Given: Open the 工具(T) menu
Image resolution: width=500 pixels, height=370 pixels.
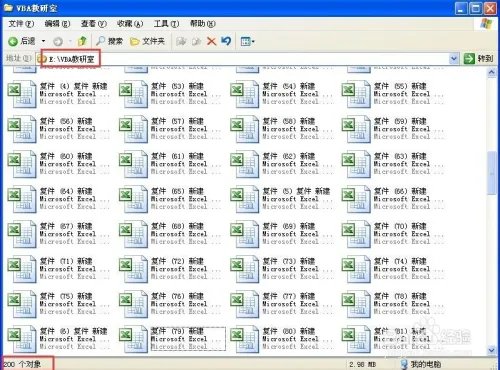Looking at the screenshot, I should pyautogui.click(x=166, y=24).
